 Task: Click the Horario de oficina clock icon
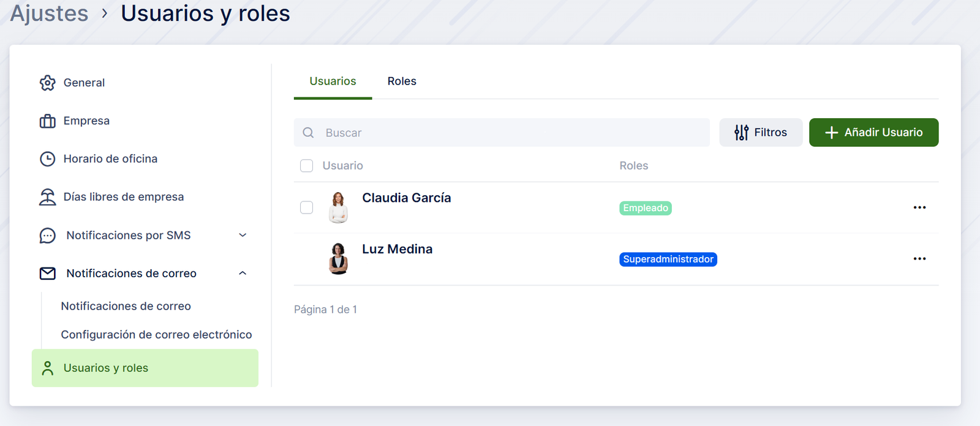(47, 159)
